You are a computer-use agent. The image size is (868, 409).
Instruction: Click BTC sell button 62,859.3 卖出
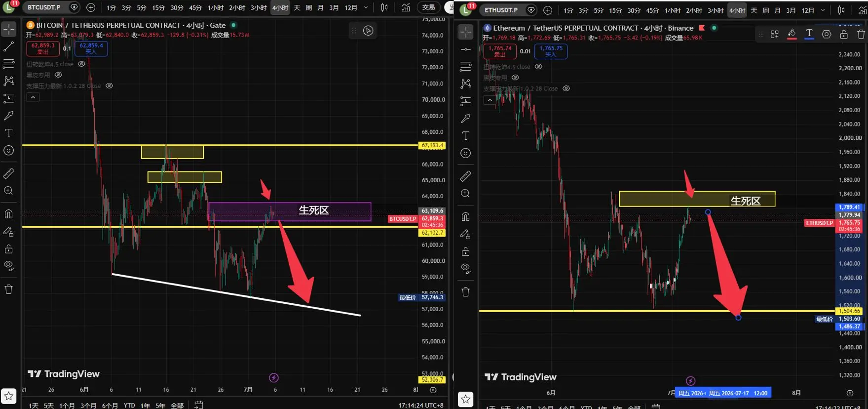click(43, 48)
